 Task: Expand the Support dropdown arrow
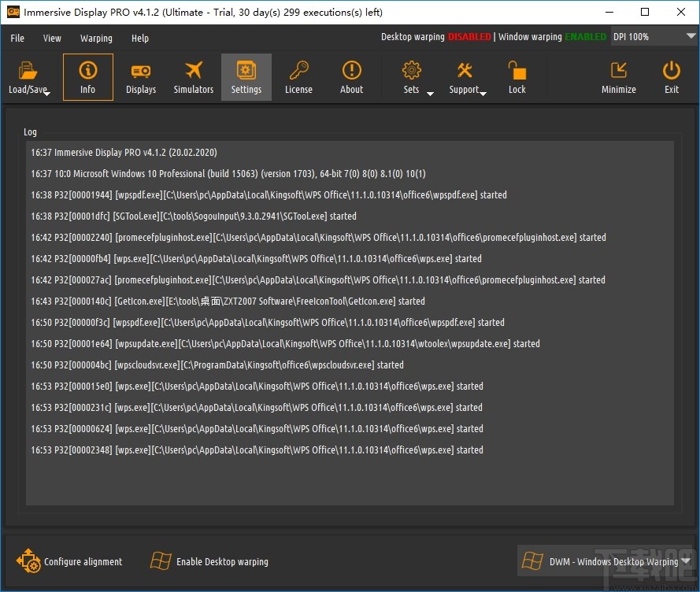click(483, 94)
